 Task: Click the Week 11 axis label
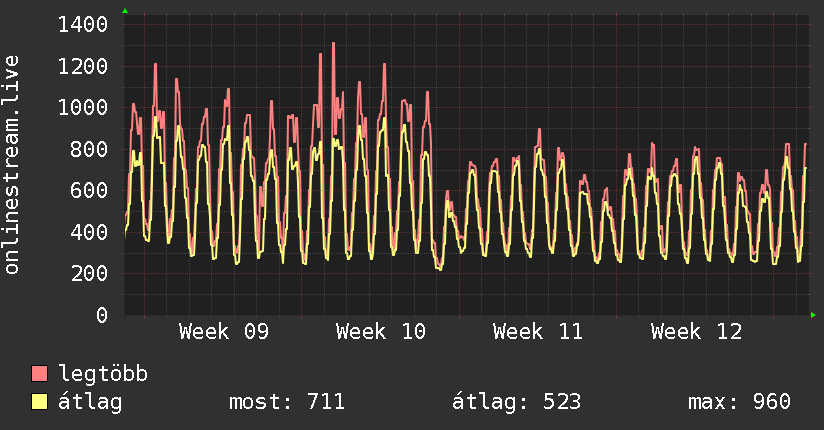tap(538, 332)
